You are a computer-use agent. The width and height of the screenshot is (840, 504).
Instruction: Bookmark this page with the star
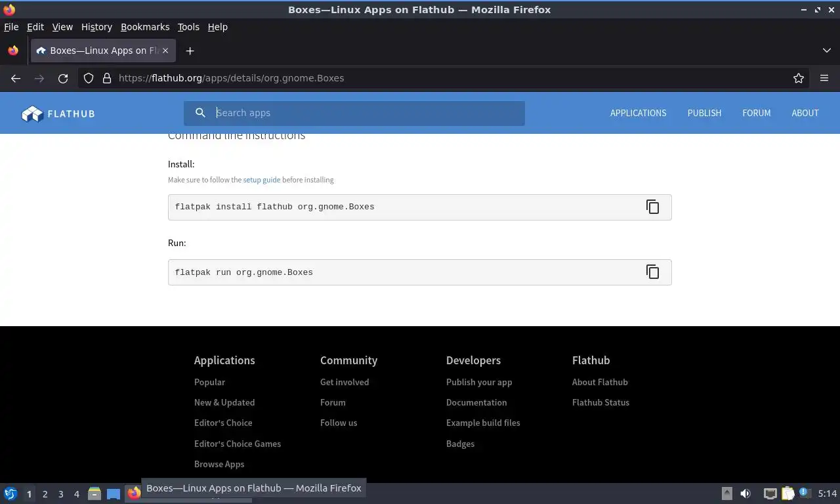799,78
